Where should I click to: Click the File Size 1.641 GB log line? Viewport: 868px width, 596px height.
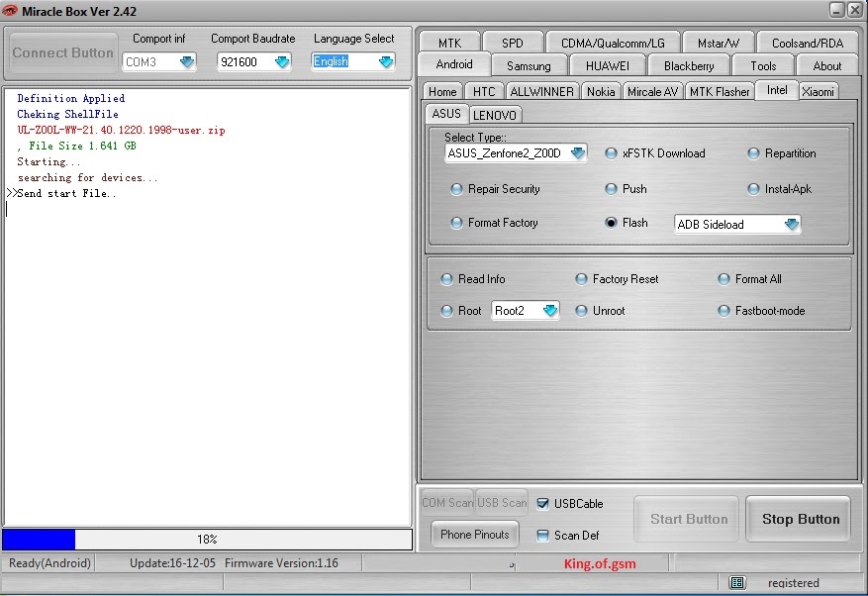(x=77, y=146)
